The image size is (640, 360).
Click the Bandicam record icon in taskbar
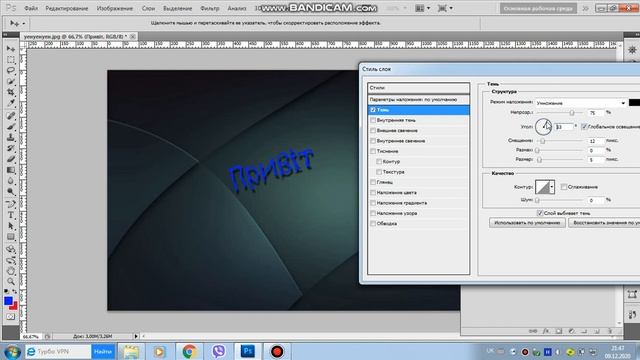click(277, 351)
